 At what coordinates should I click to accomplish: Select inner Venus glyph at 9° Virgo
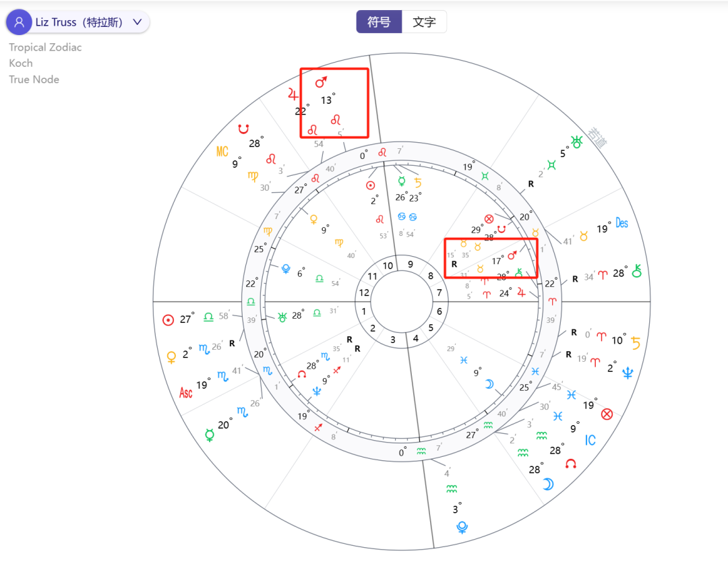[x=314, y=219]
